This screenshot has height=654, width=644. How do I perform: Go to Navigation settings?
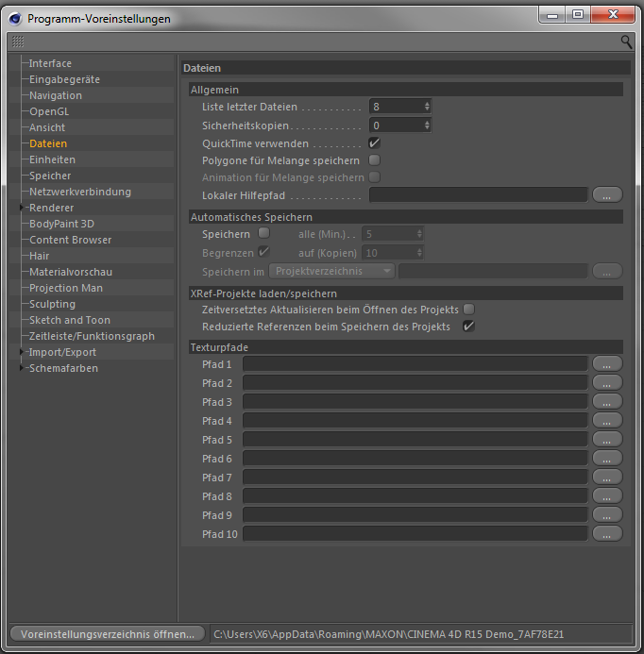click(x=56, y=95)
